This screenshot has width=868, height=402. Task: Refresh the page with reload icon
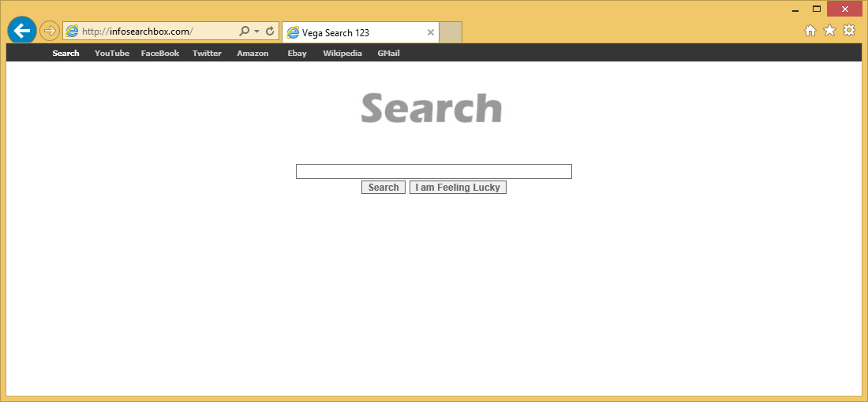pos(270,32)
